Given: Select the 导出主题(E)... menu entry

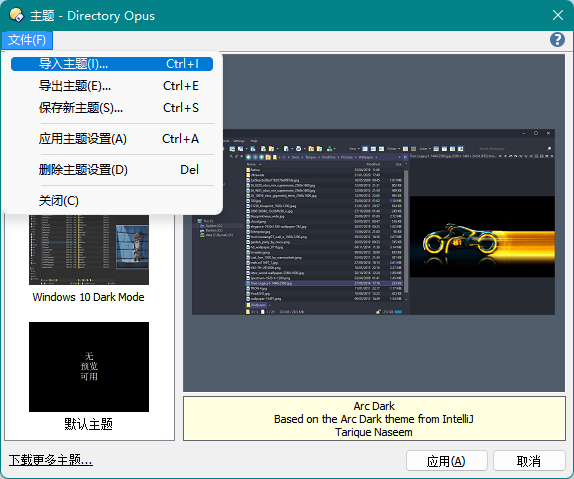Looking at the screenshot, I should 112,86.
